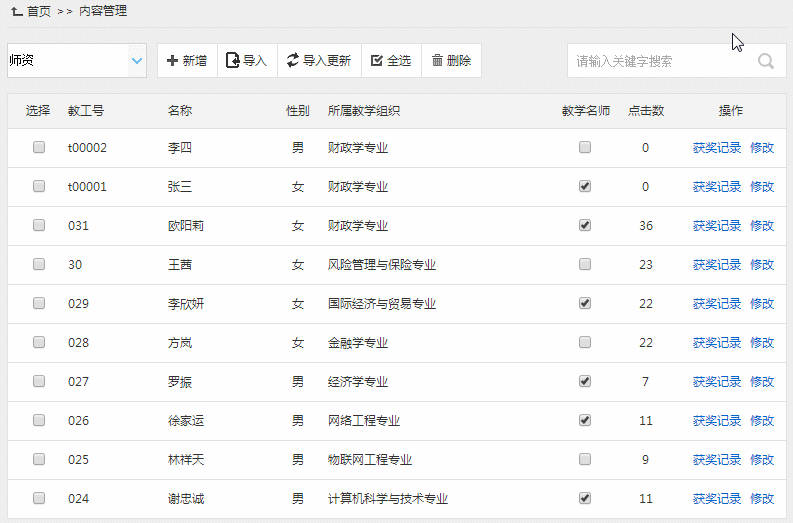This screenshot has height=523, width=793.
Task: Click the home icon in breadcrumb
Action: coord(16,11)
